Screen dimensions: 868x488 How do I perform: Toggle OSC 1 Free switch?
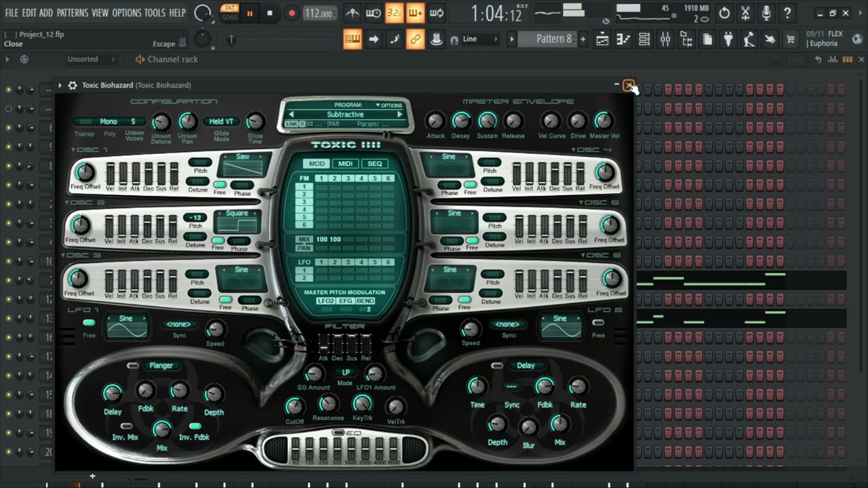pyautogui.click(x=220, y=184)
